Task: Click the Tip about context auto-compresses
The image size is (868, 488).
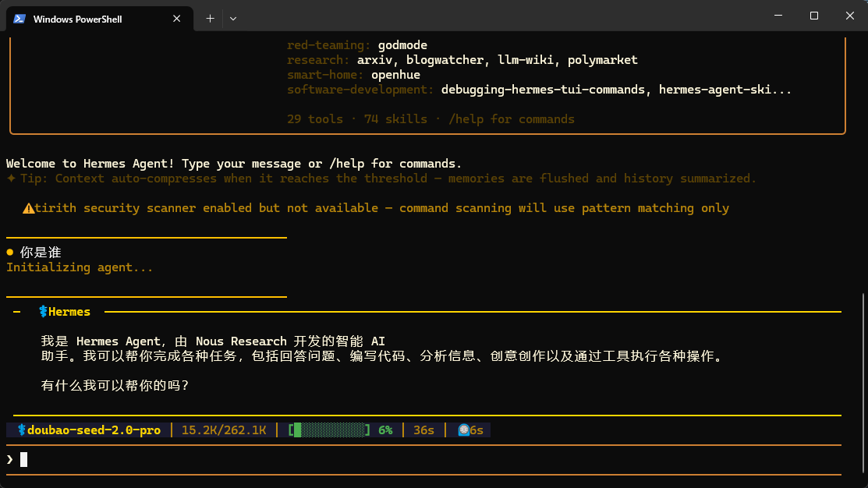Action: (381, 179)
